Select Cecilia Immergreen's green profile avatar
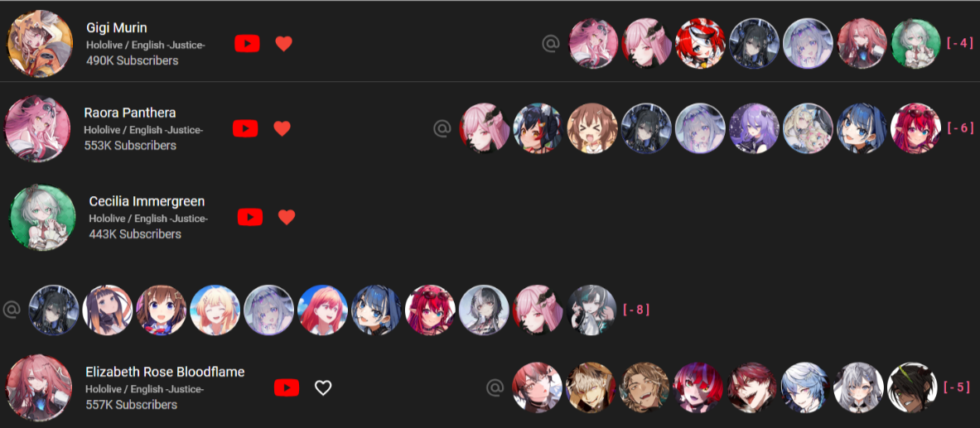The width and height of the screenshot is (980, 428). point(42,218)
